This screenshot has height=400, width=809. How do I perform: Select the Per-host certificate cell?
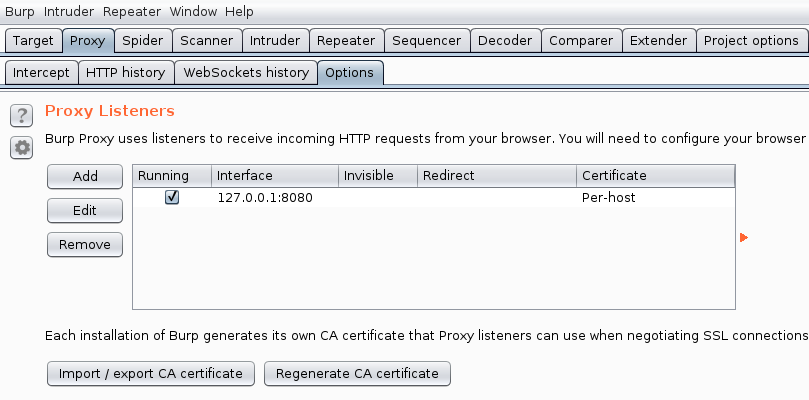pyautogui.click(x=656, y=198)
